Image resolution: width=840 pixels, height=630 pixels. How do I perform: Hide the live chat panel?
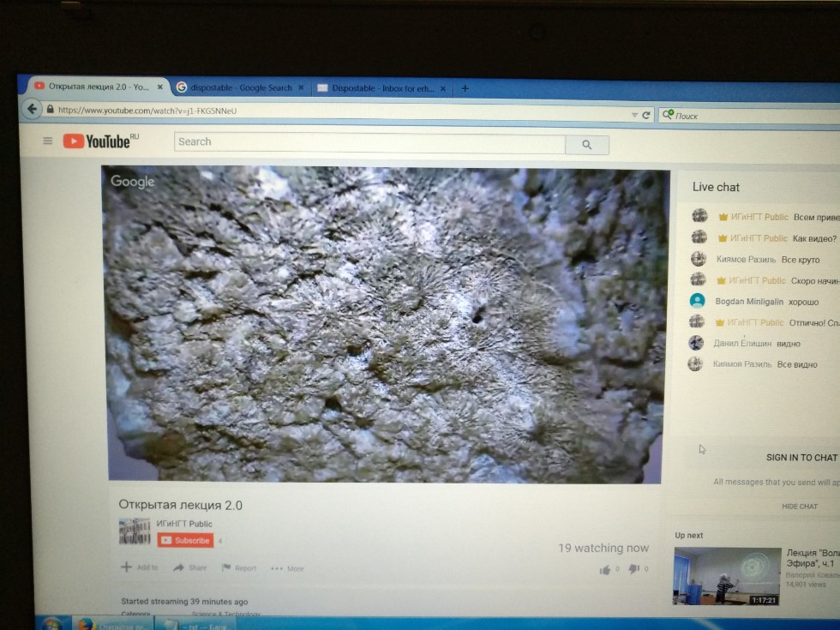(x=799, y=507)
